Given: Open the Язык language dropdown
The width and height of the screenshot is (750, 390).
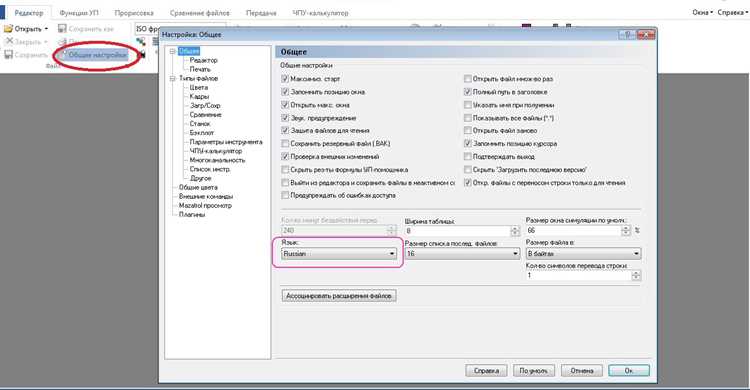Looking at the screenshot, I should [339, 254].
